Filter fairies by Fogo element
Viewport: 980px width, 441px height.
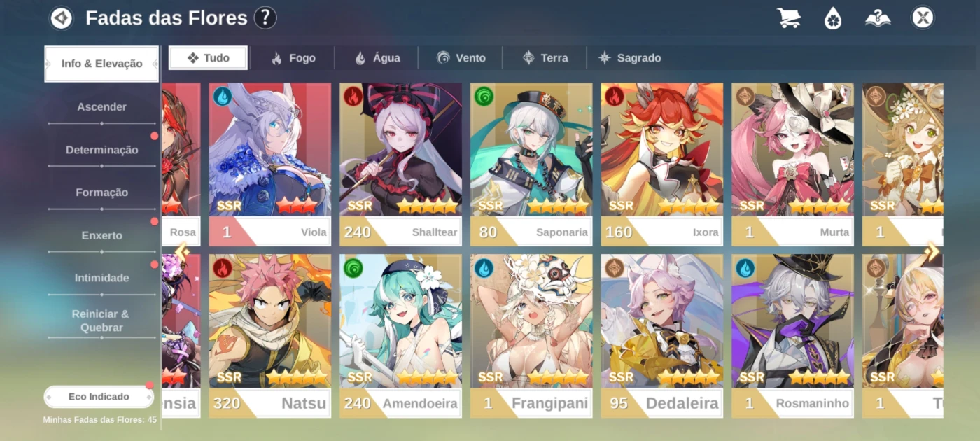[x=293, y=58]
